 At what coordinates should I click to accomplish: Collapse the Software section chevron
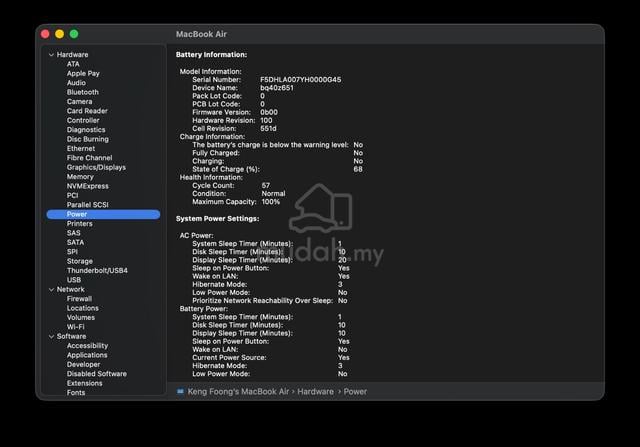click(x=51, y=336)
